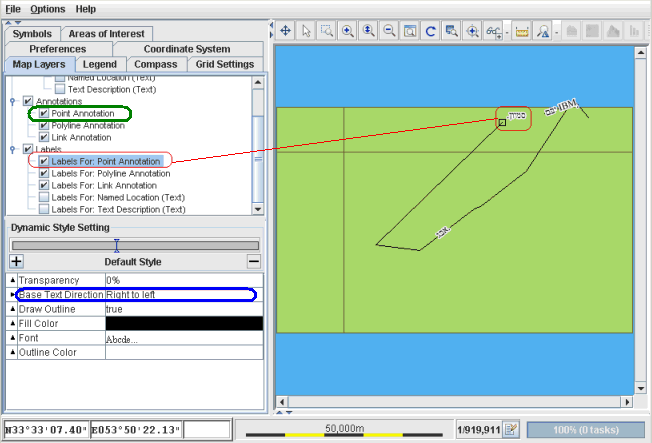Choose the arrow Select tool
This screenshot has height=443, width=652.
point(306,31)
